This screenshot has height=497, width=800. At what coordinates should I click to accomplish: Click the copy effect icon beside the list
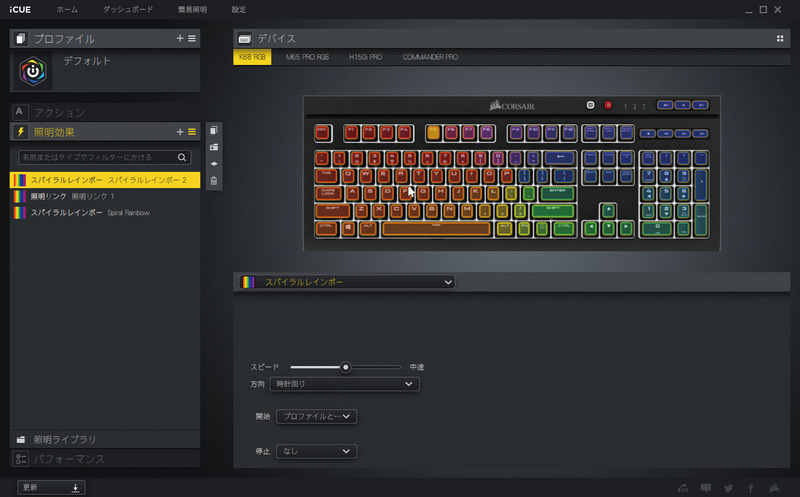coord(214,130)
